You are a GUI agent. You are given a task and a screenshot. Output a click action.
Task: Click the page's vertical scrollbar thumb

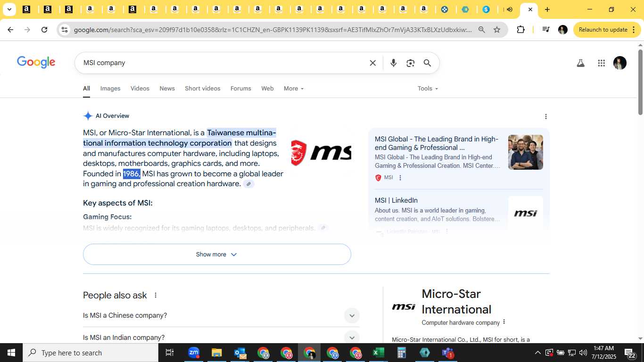point(640,82)
